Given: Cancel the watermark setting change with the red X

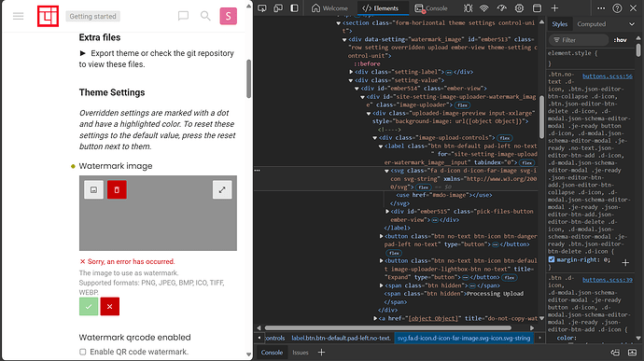Looking at the screenshot, I should [109, 306].
